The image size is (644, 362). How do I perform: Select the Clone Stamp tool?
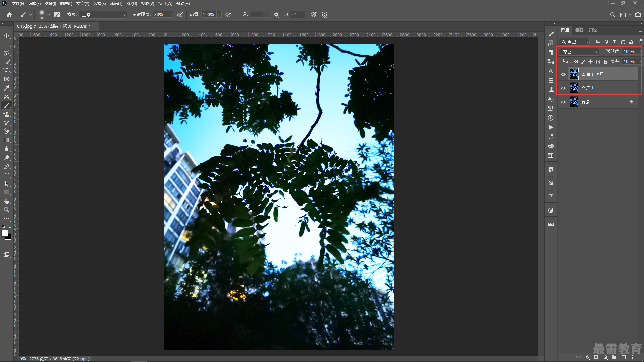[x=7, y=114]
